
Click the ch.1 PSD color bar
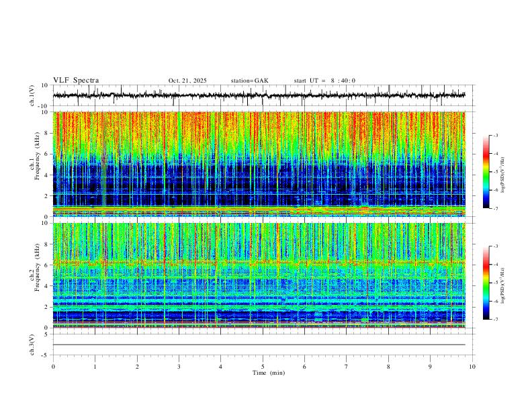coord(486,172)
